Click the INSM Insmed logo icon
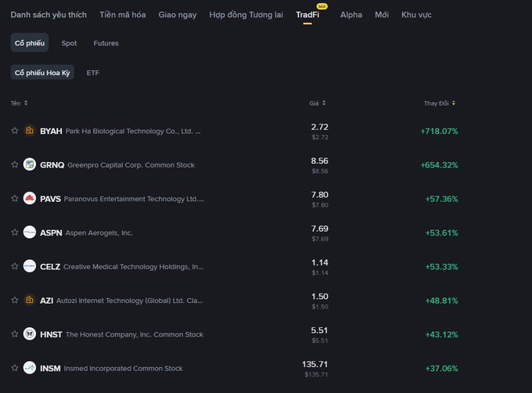This screenshot has width=532, height=393. click(x=30, y=368)
